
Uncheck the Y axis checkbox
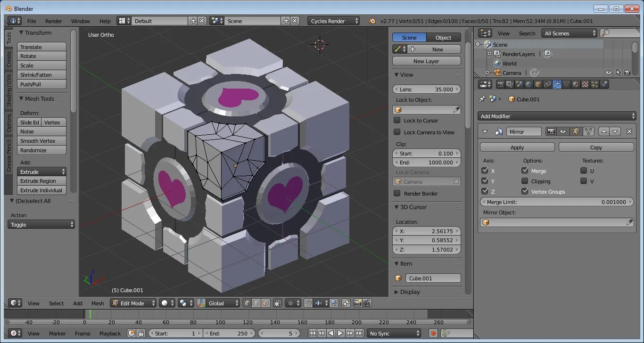[x=485, y=181]
